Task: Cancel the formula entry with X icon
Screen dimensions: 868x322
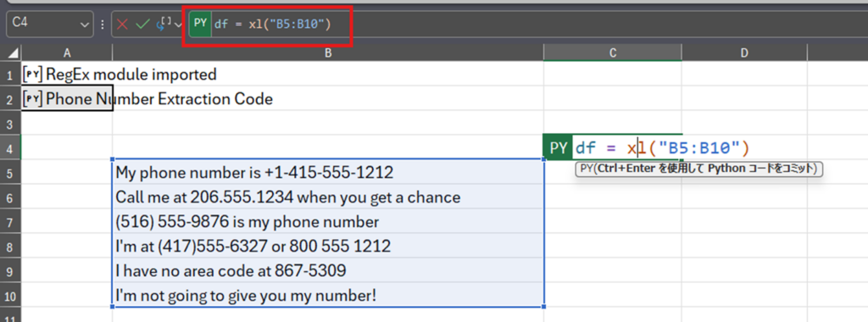Action: [x=122, y=25]
